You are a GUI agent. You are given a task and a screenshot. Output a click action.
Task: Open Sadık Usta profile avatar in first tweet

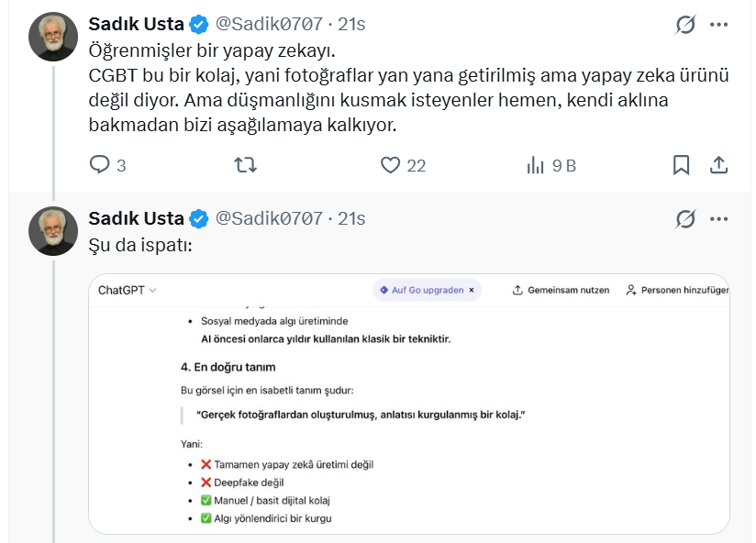(x=53, y=38)
